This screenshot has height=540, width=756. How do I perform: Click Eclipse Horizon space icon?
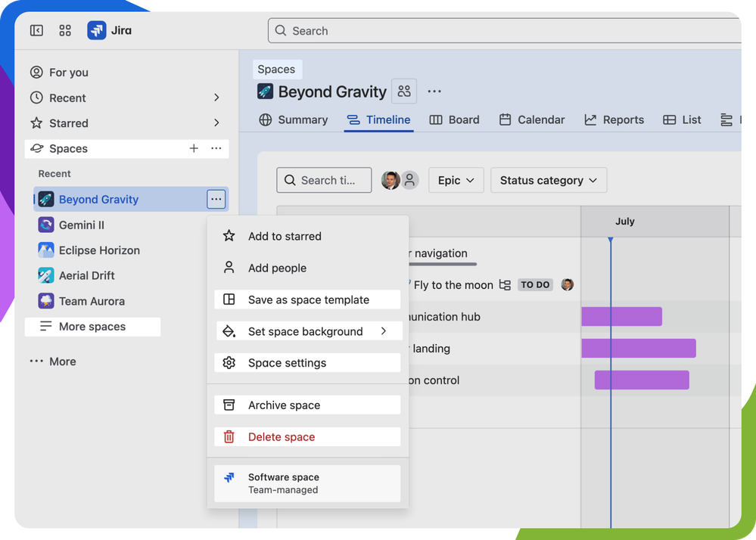coord(46,250)
